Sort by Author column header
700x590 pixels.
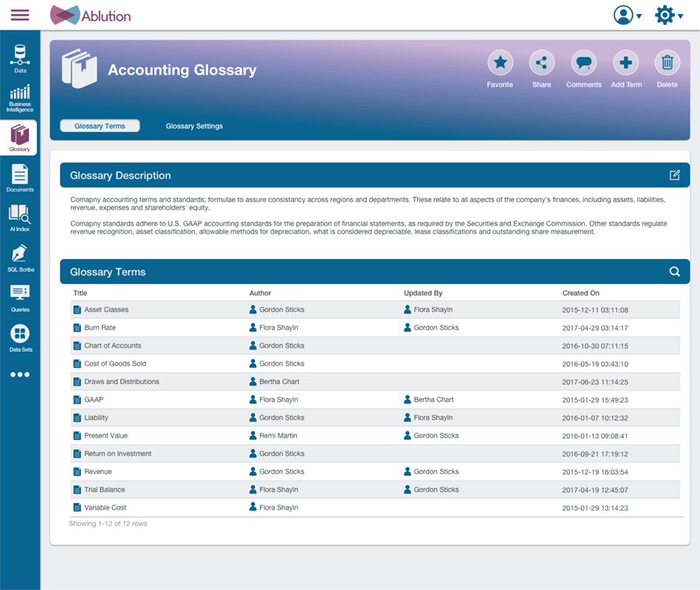click(x=261, y=293)
